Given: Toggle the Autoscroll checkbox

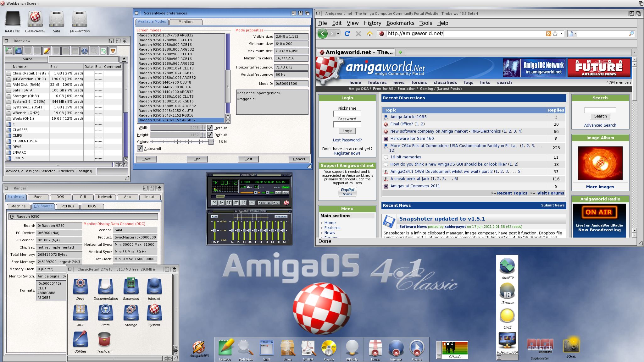Looking at the screenshot, I should point(140,148).
